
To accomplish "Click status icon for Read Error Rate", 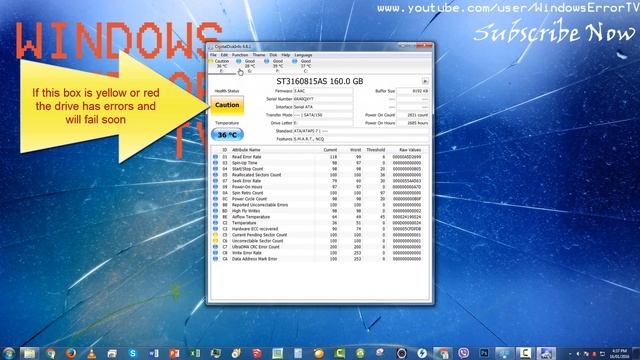I will (215, 157).
